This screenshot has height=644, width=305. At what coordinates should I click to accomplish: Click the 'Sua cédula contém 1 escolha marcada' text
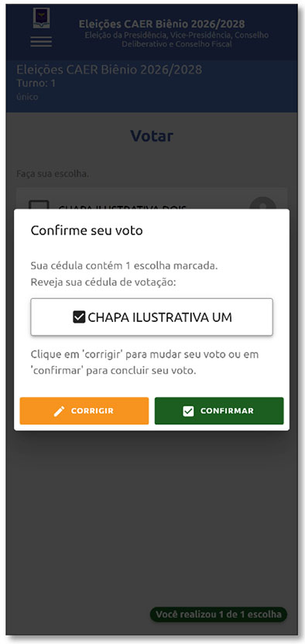pos(124,265)
